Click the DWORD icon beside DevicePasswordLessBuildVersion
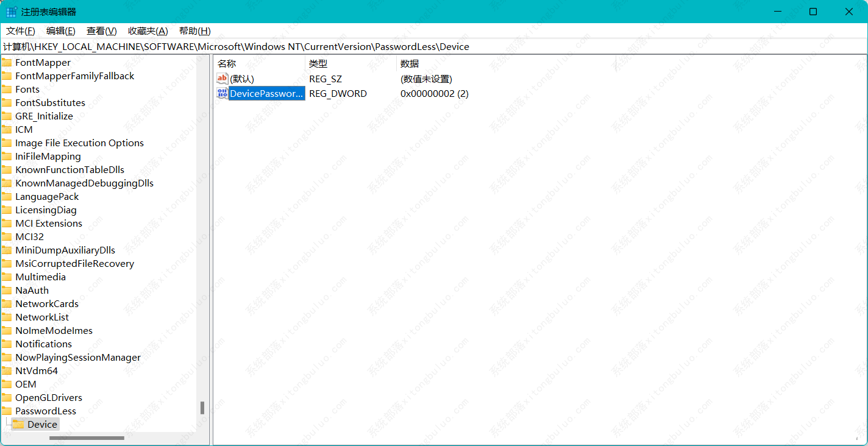This screenshot has height=446, width=868. point(222,93)
